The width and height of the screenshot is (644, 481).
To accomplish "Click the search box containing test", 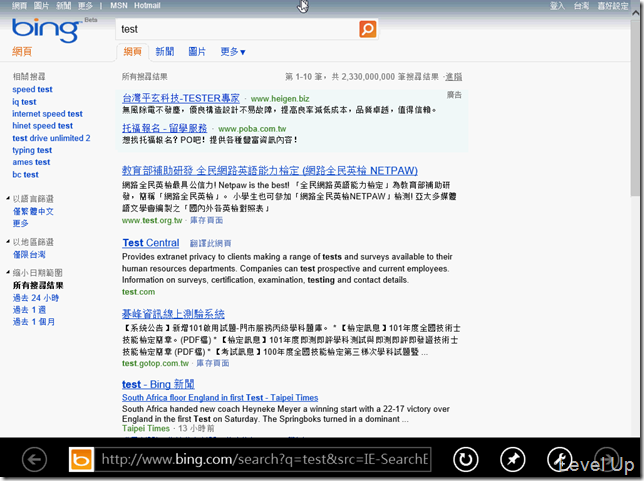I will [x=237, y=29].
